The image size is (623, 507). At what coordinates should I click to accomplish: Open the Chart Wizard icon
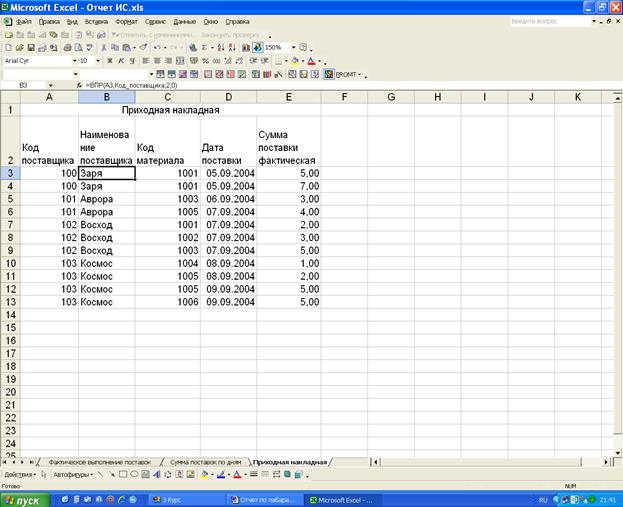(x=246, y=47)
